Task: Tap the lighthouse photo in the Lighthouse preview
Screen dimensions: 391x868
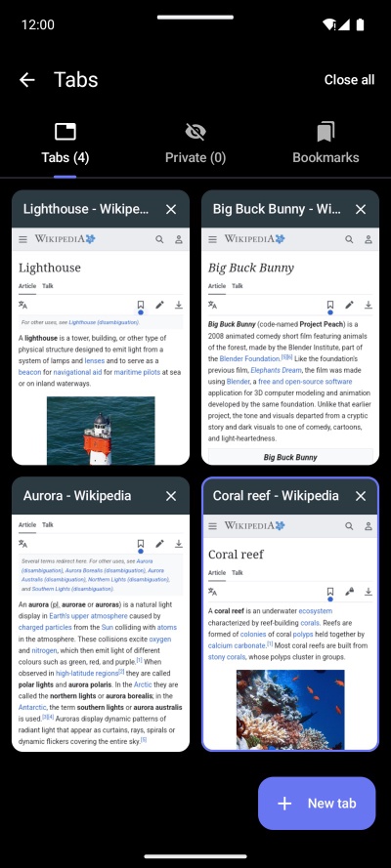Action: 101,431
